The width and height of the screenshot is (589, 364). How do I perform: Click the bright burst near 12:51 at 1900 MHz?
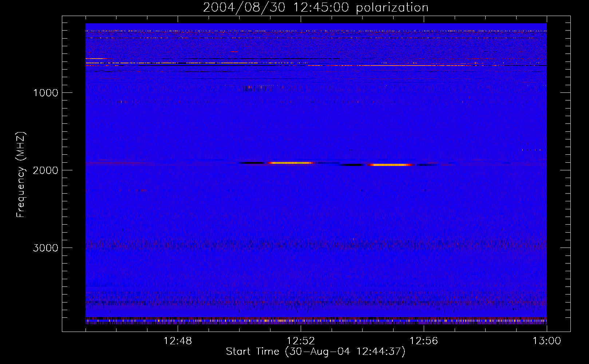tap(291, 163)
